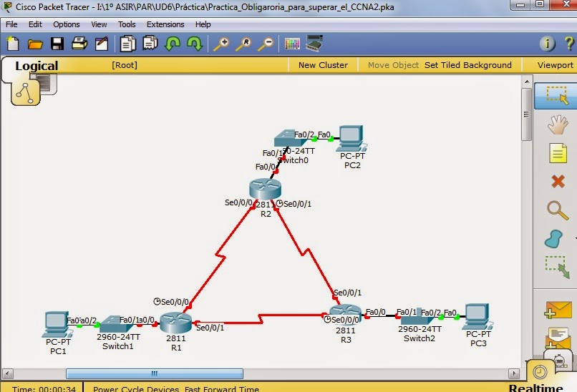Click the Viewport button

tap(556, 65)
